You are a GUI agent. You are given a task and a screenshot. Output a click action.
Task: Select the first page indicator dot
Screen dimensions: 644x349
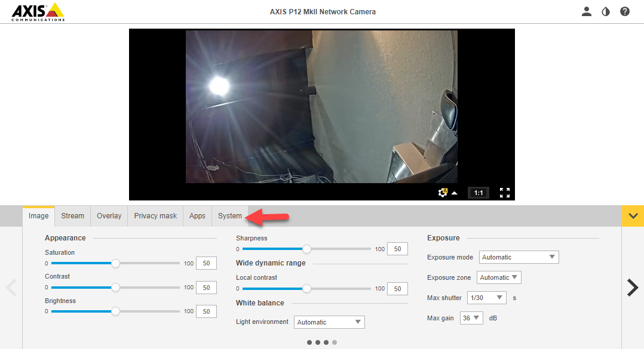coord(309,342)
